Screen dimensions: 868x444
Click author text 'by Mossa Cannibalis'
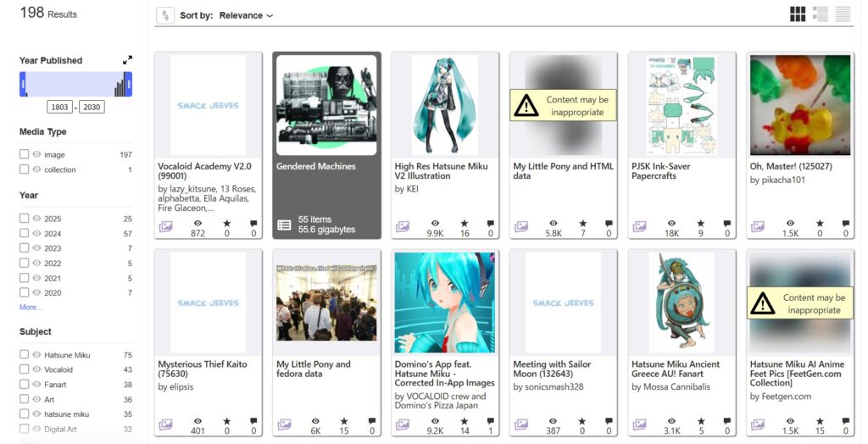pos(670,387)
